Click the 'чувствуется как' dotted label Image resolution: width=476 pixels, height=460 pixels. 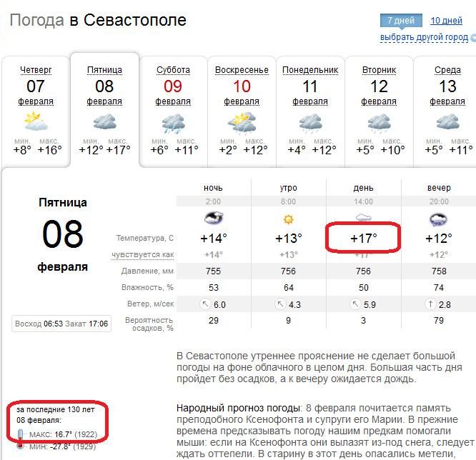(143, 255)
